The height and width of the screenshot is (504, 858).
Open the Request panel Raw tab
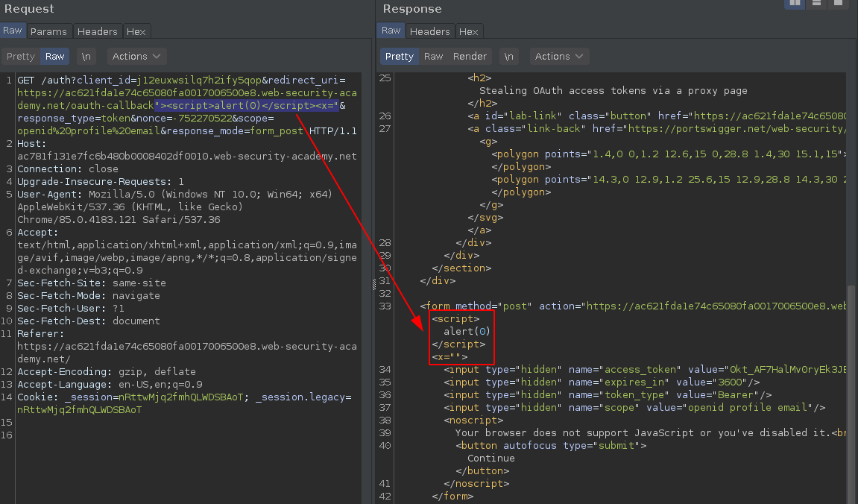coord(13,31)
